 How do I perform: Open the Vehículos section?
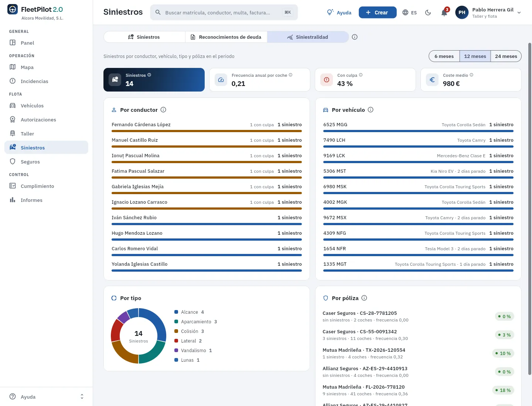point(46,106)
